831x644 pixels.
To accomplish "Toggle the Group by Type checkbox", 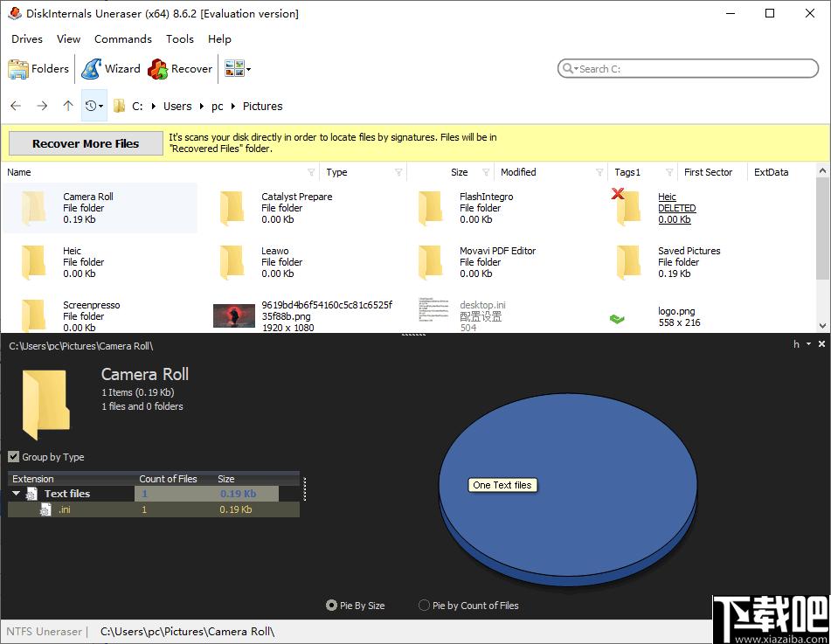I will pyautogui.click(x=14, y=456).
